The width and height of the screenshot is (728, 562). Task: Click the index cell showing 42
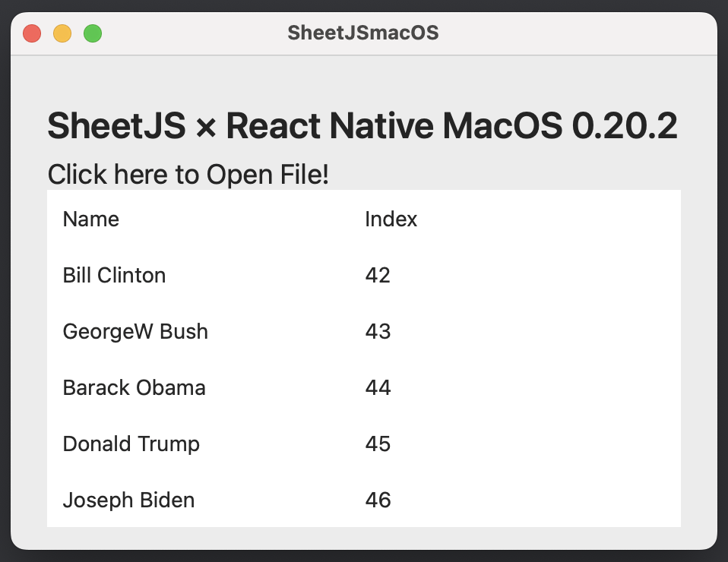(x=378, y=275)
